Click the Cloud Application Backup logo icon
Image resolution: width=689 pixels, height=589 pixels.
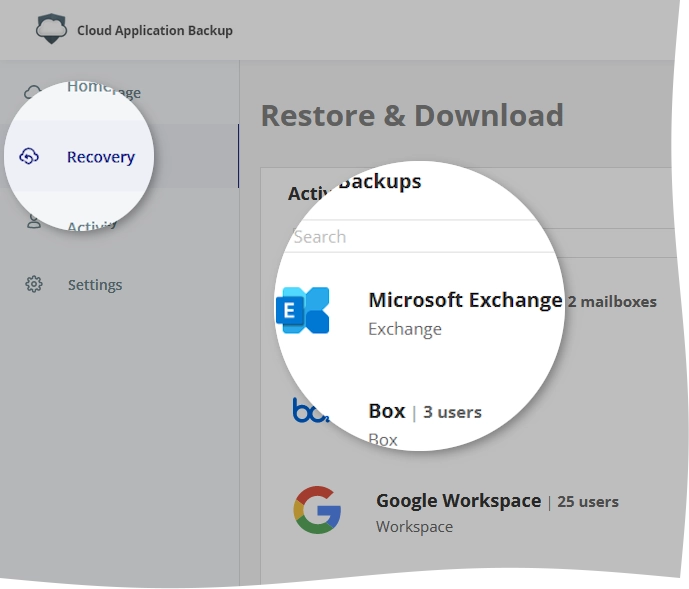[51, 29]
